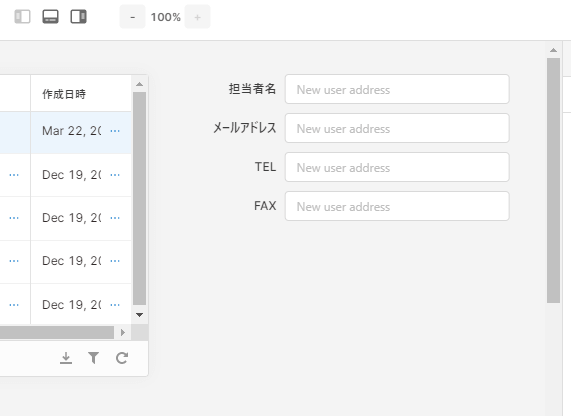Focus the メールアドレス input field
The image size is (571, 416).
[x=397, y=128]
